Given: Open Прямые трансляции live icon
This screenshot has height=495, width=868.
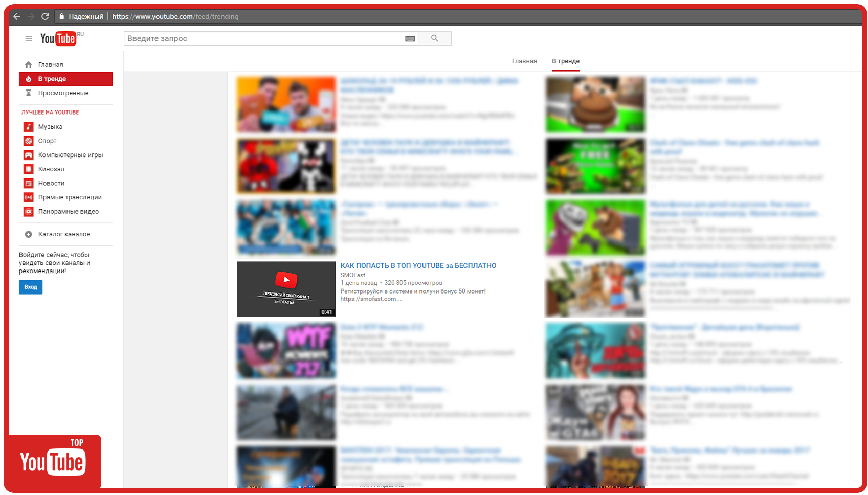Looking at the screenshot, I should 29,197.
